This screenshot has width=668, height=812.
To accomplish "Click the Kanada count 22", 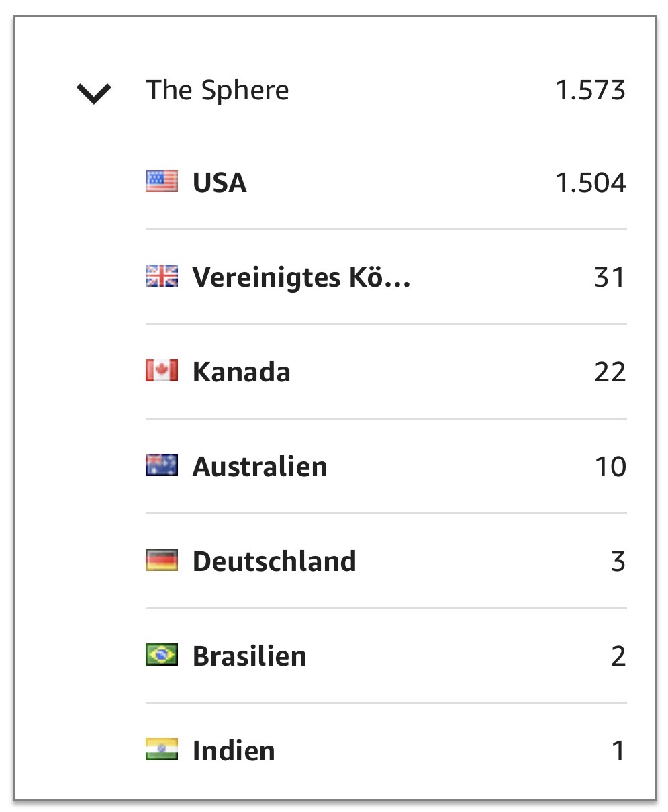I will (x=610, y=372).
